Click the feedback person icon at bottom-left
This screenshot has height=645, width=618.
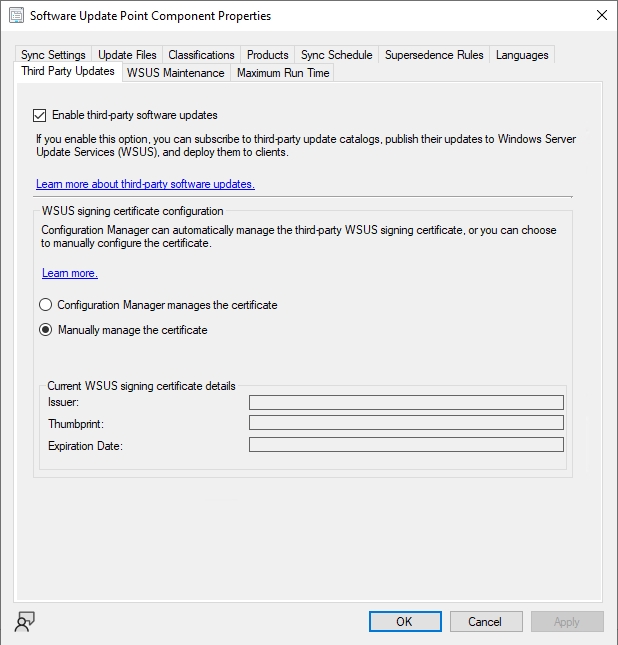[25, 621]
